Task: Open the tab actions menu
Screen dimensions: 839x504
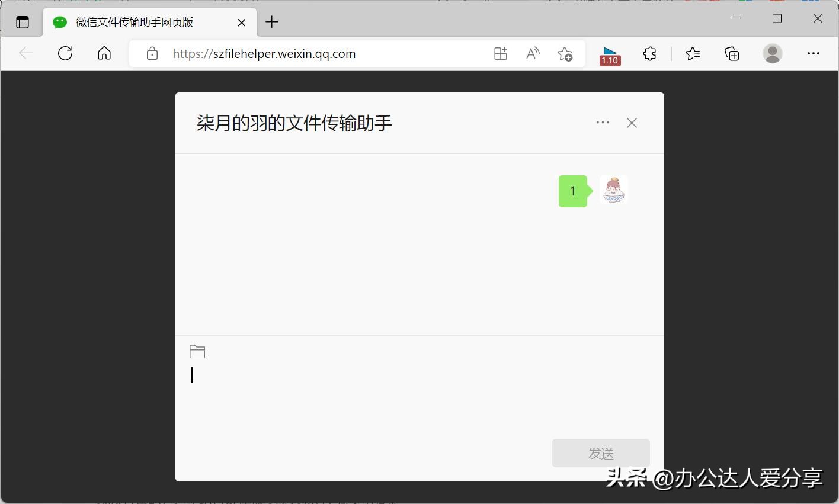Action: [22, 22]
